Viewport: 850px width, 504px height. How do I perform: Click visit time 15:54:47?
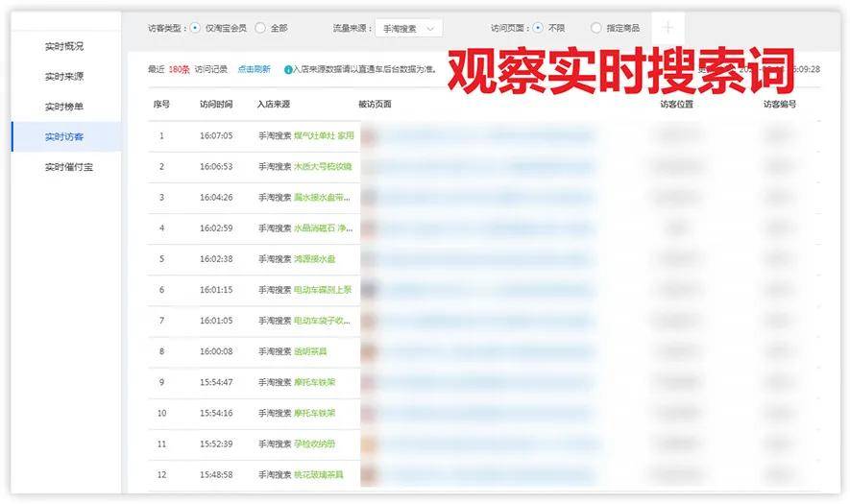[216, 383]
